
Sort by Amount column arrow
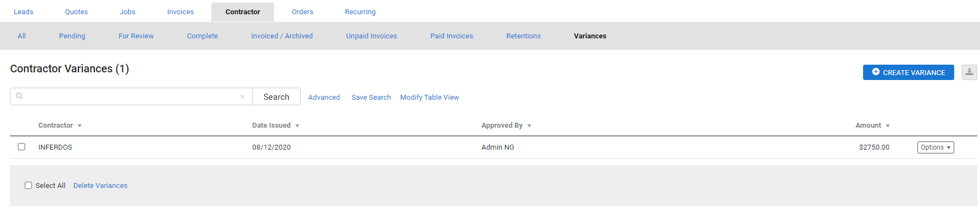(888, 126)
